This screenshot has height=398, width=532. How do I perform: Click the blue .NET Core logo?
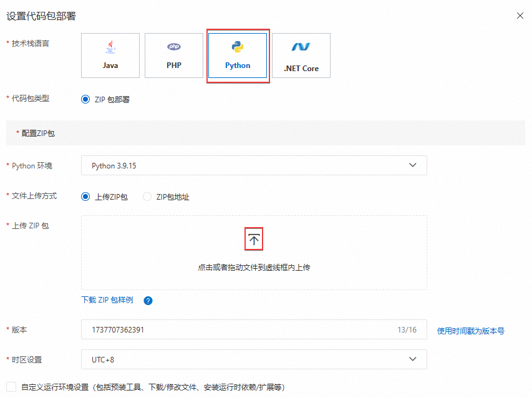click(x=301, y=46)
